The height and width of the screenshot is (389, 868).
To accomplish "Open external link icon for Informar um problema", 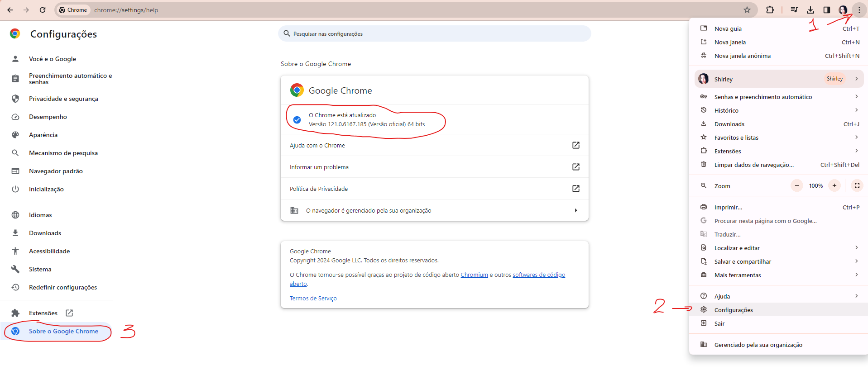I will click(x=576, y=167).
